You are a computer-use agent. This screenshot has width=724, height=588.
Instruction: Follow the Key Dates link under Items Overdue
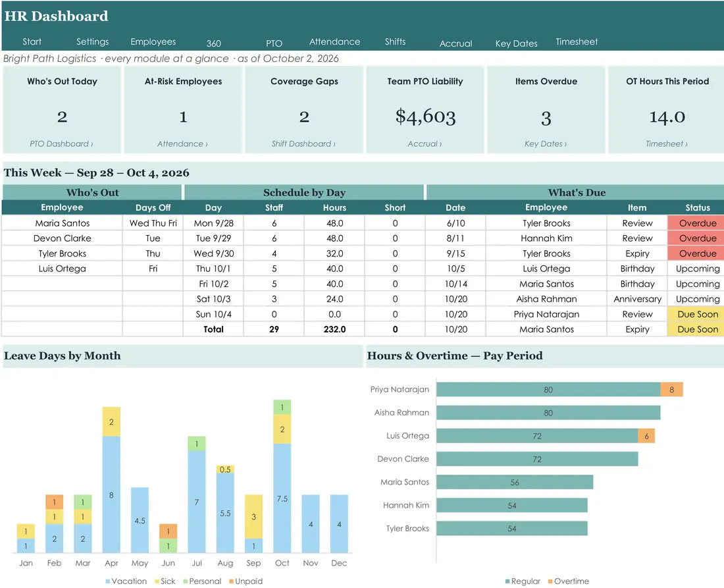pyautogui.click(x=546, y=144)
